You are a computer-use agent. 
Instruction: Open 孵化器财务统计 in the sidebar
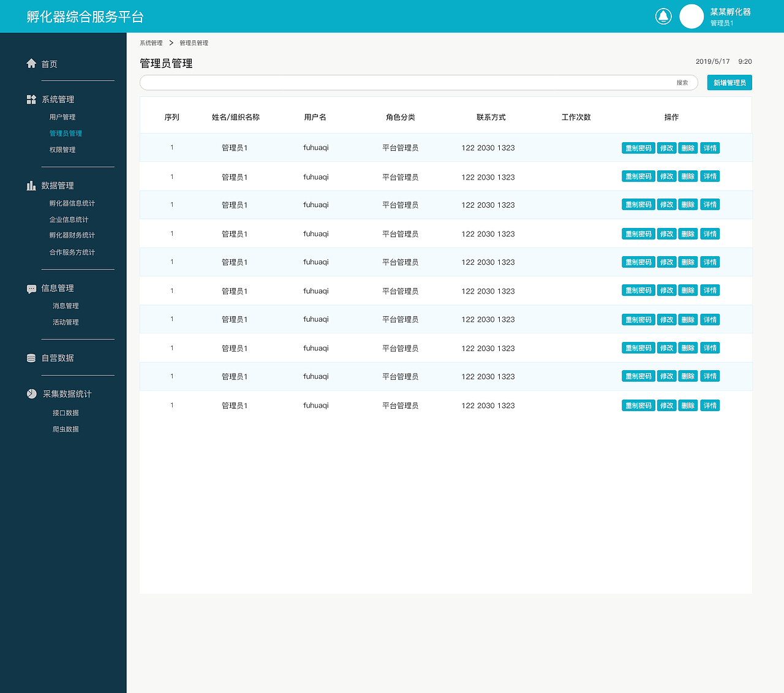pyautogui.click(x=72, y=235)
